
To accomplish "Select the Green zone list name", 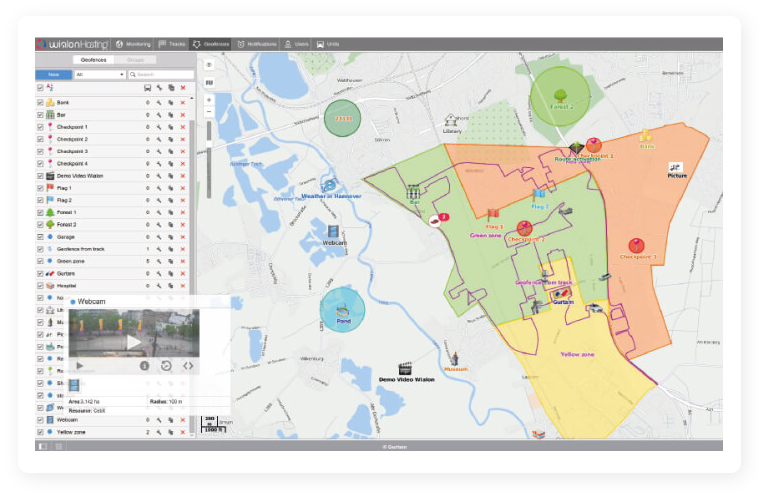I will click(x=70, y=261).
